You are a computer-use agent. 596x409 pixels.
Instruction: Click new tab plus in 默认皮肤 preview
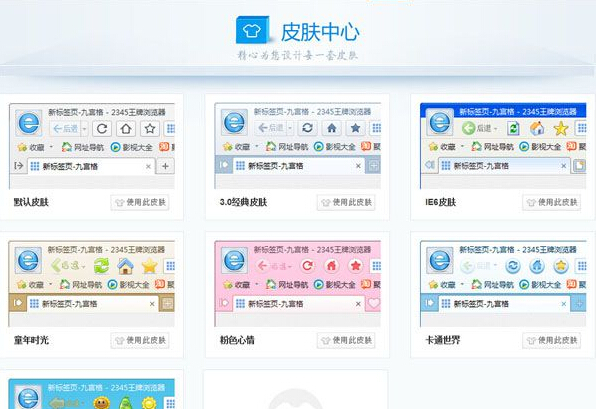(165, 166)
